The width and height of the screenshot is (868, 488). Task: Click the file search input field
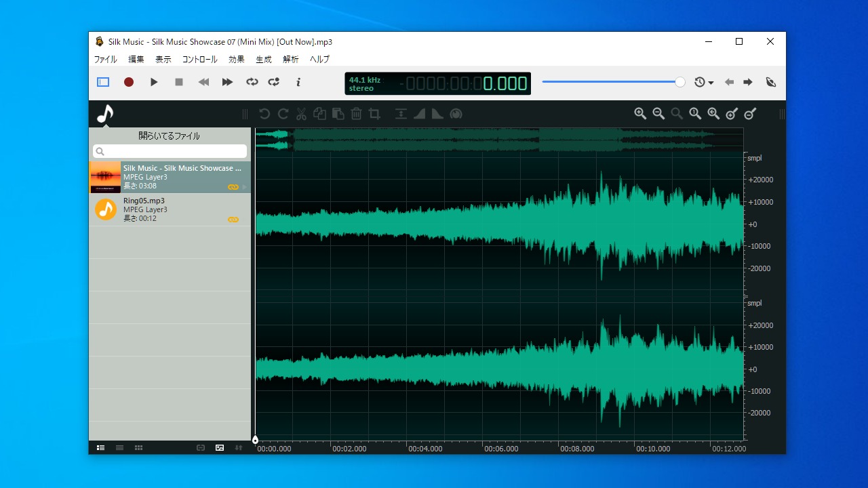170,151
